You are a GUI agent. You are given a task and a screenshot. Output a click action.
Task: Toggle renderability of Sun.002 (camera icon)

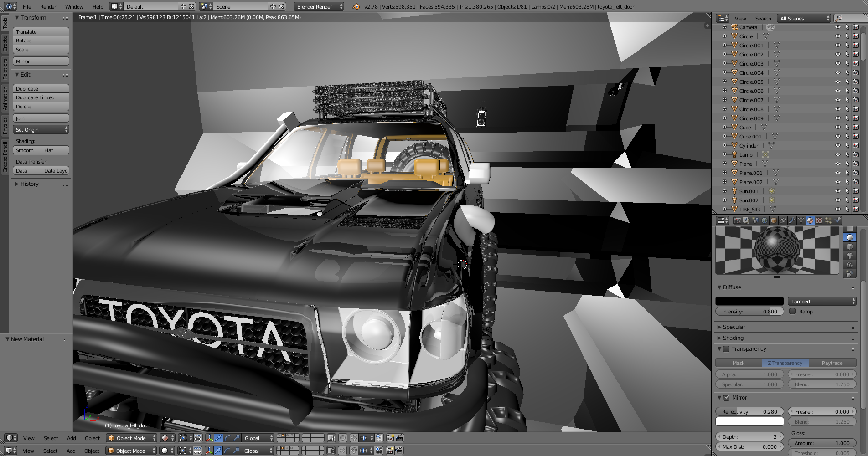pyautogui.click(x=856, y=200)
